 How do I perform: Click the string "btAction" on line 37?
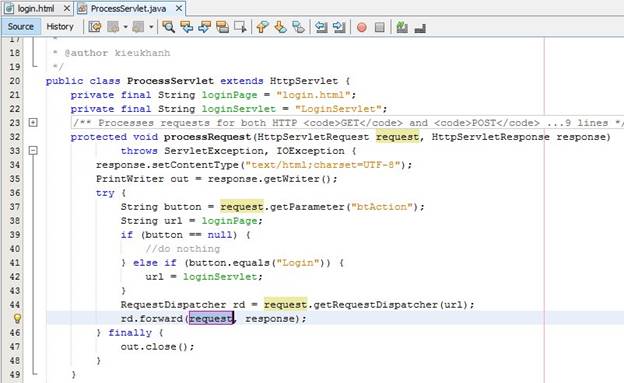point(382,207)
